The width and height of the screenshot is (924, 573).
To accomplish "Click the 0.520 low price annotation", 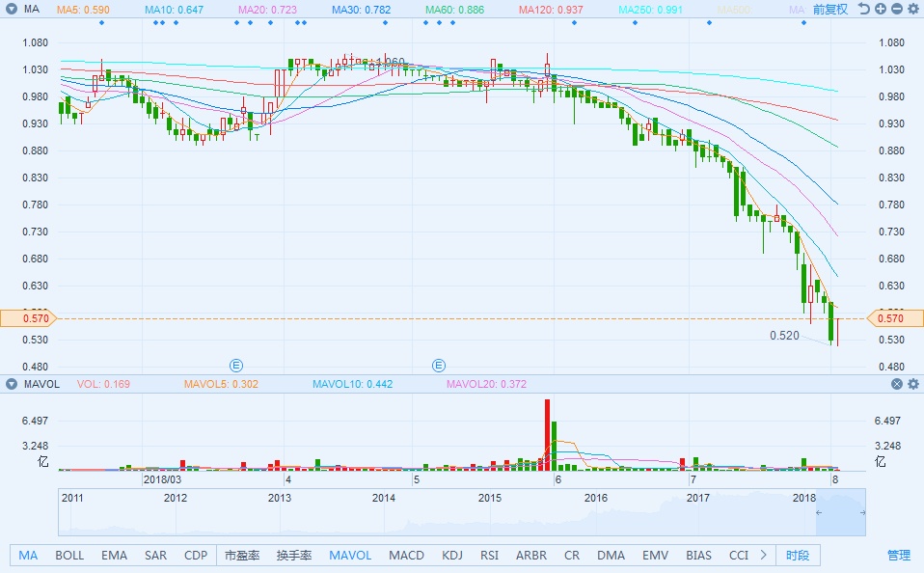I will point(784,336).
